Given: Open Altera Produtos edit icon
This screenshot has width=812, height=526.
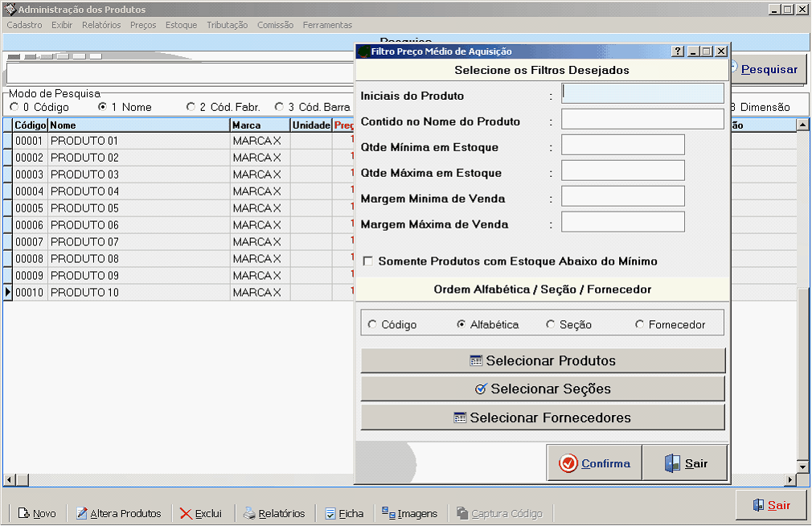Looking at the screenshot, I should tap(82, 513).
